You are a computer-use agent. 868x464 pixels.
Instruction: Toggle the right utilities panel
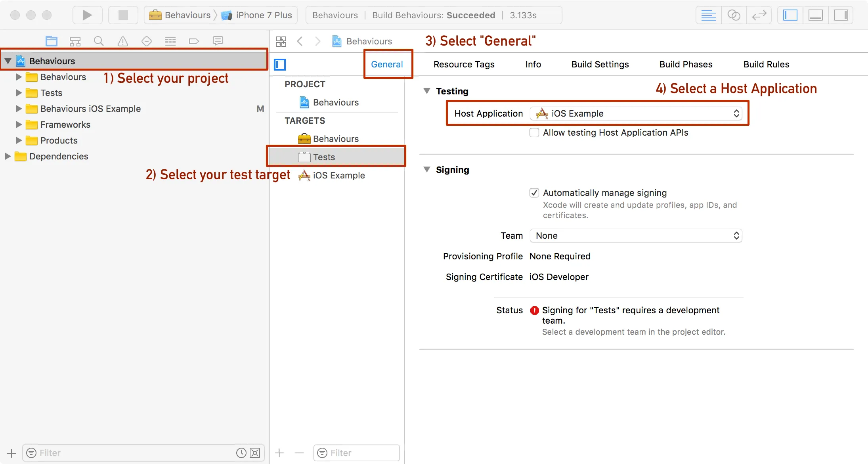(841, 15)
